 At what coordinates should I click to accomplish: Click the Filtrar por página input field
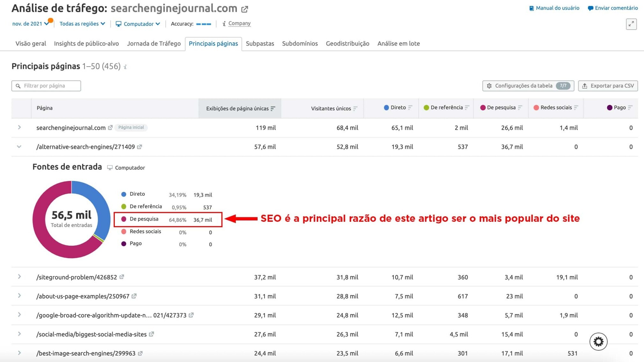tap(46, 86)
